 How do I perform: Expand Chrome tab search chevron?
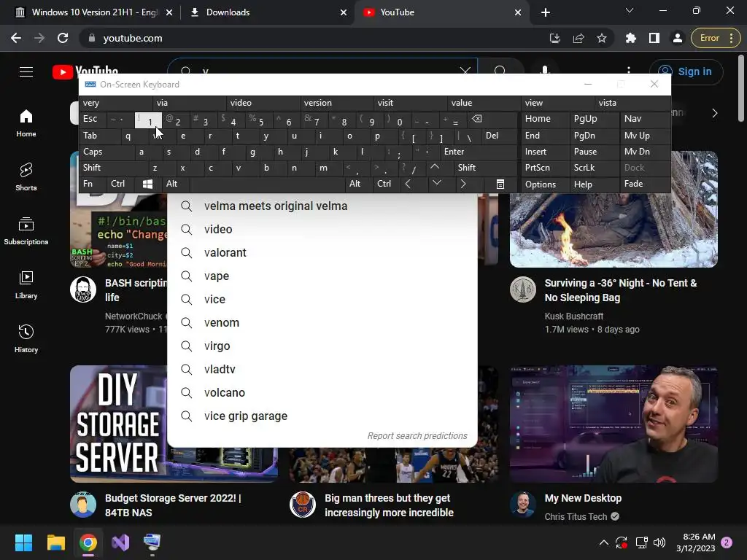(630, 10)
